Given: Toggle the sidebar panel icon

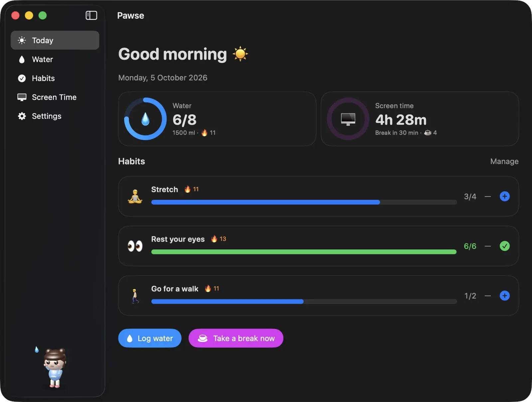Looking at the screenshot, I should coord(91,16).
